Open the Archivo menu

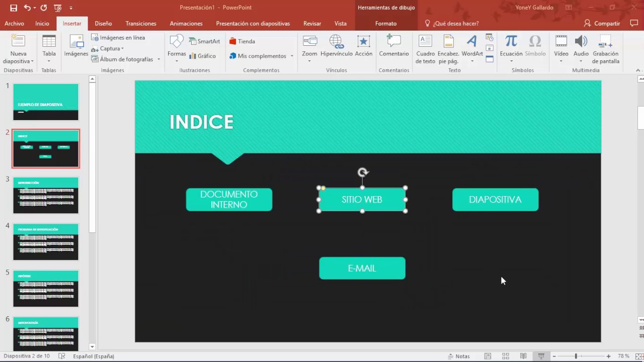click(x=14, y=23)
